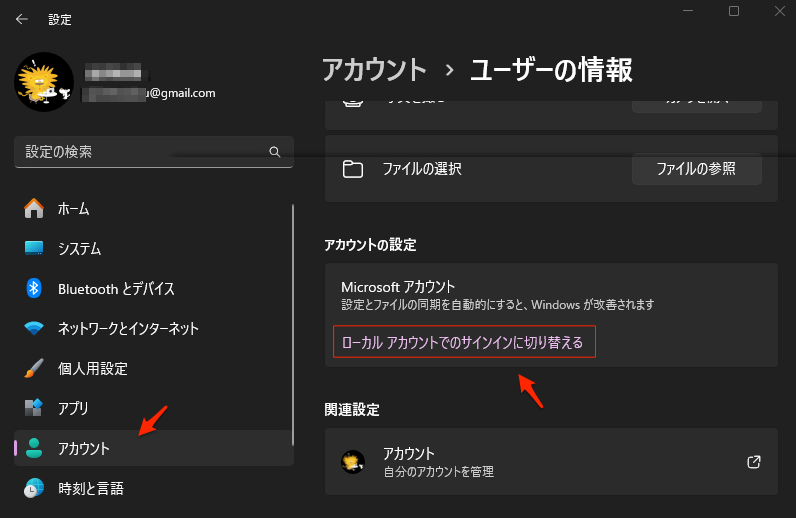Click the system monitor icon
Image resolution: width=796 pixels, height=518 pixels.
[x=34, y=248]
